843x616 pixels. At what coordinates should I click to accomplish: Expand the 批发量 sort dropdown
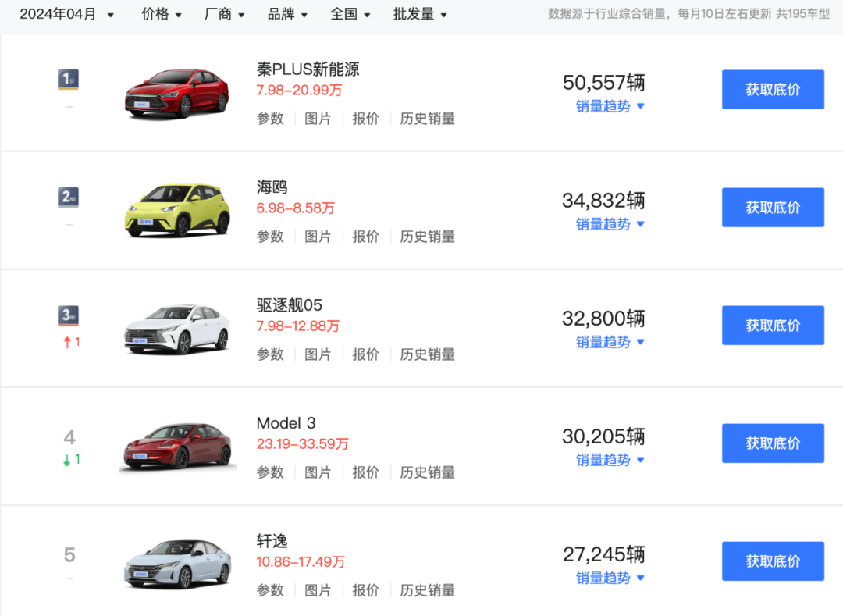tap(420, 15)
